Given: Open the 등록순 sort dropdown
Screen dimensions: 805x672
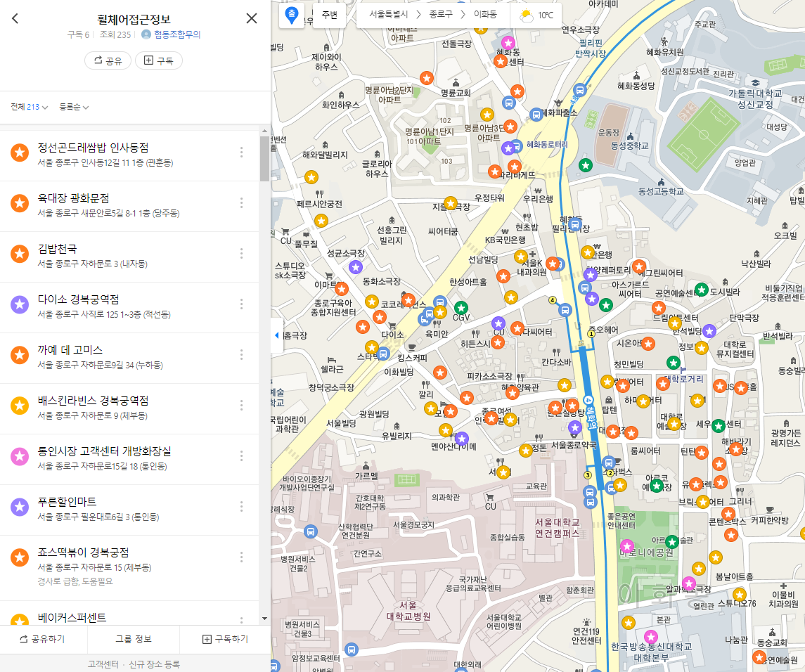Looking at the screenshot, I should pos(74,107).
